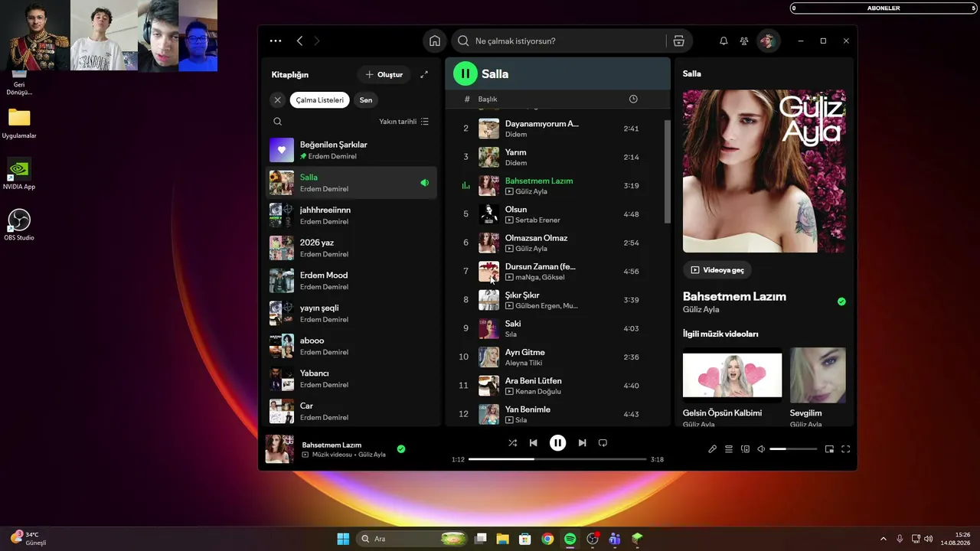
Task: Open Beğenilen Şarkılar playlist
Action: click(x=351, y=150)
